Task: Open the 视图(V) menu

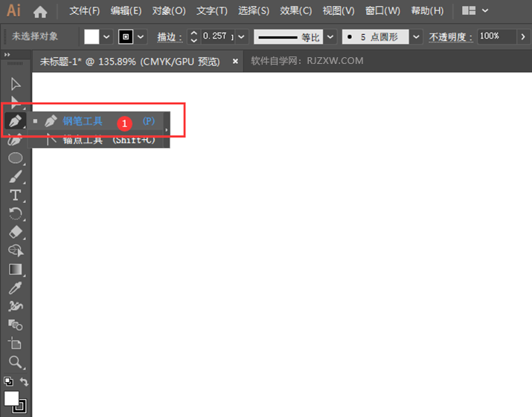Action: click(339, 11)
